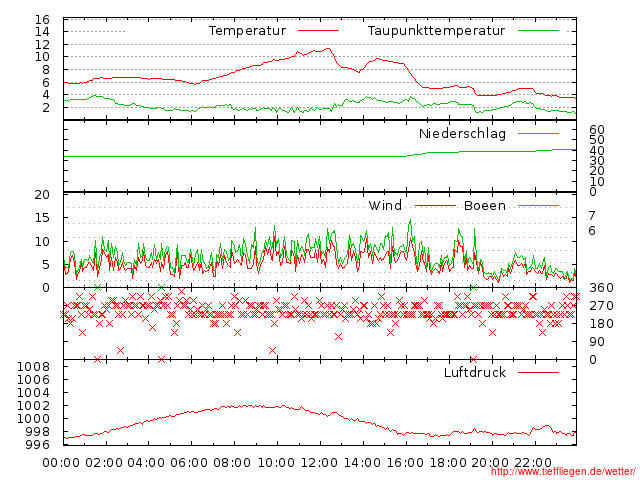Click the 180 wind direction label

(x=601, y=324)
